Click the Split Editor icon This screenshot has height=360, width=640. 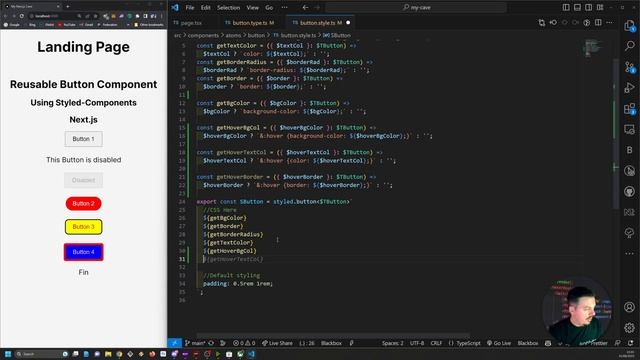[x=598, y=23]
